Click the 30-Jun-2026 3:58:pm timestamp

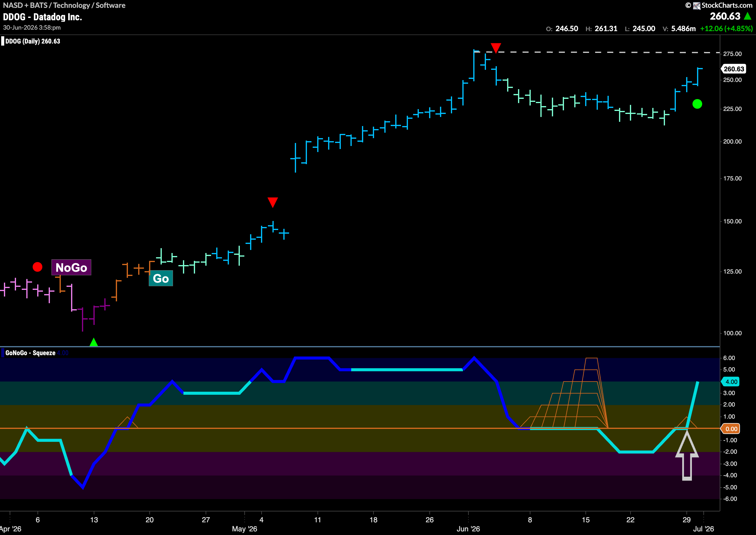[x=32, y=28]
